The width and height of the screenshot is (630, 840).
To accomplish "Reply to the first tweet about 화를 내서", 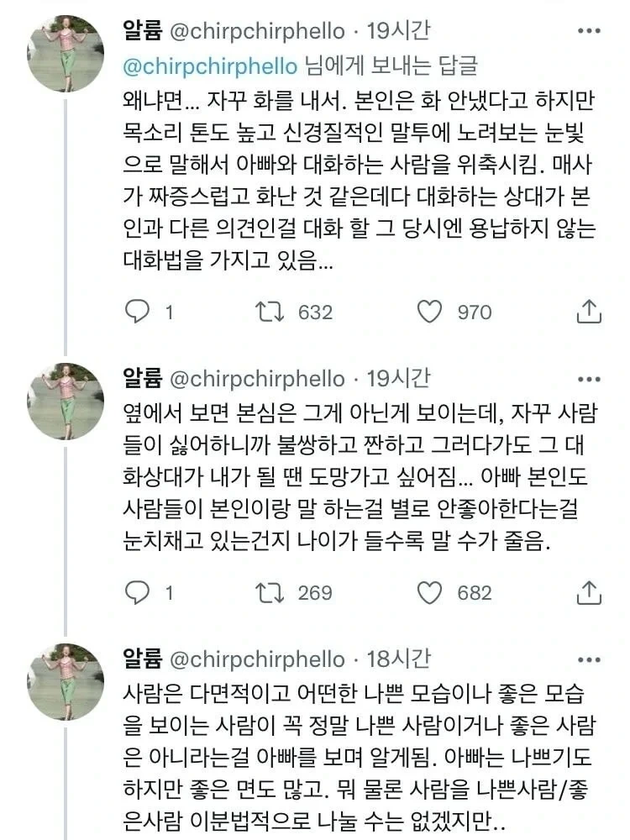I will [x=137, y=312].
